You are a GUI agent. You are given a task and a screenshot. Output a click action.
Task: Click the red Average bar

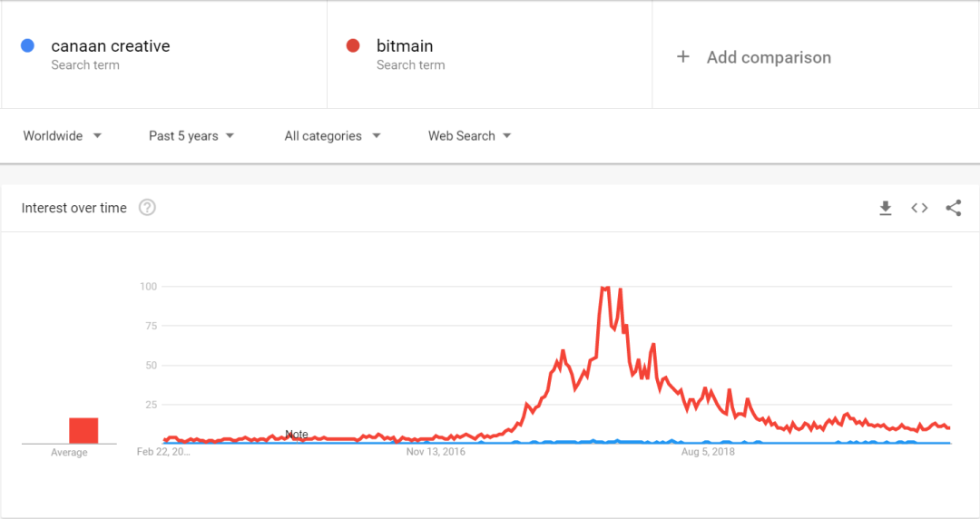83,430
